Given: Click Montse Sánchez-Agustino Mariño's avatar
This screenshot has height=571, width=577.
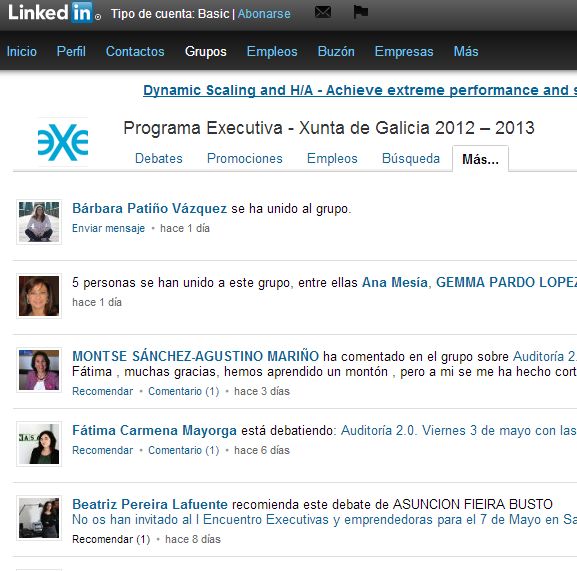Looking at the screenshot, I should [39, 370].
